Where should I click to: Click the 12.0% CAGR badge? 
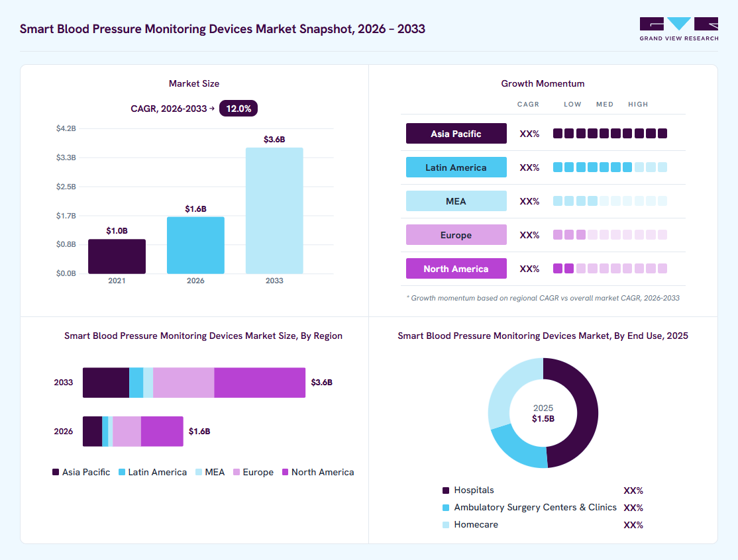coord(238,109)
